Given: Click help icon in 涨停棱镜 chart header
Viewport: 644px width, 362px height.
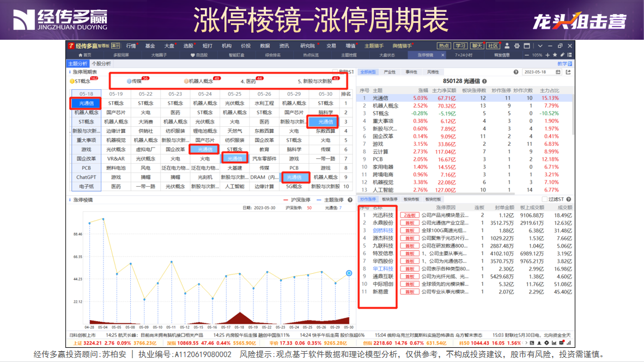Looking at the screenshot, I should click(350, 200).
